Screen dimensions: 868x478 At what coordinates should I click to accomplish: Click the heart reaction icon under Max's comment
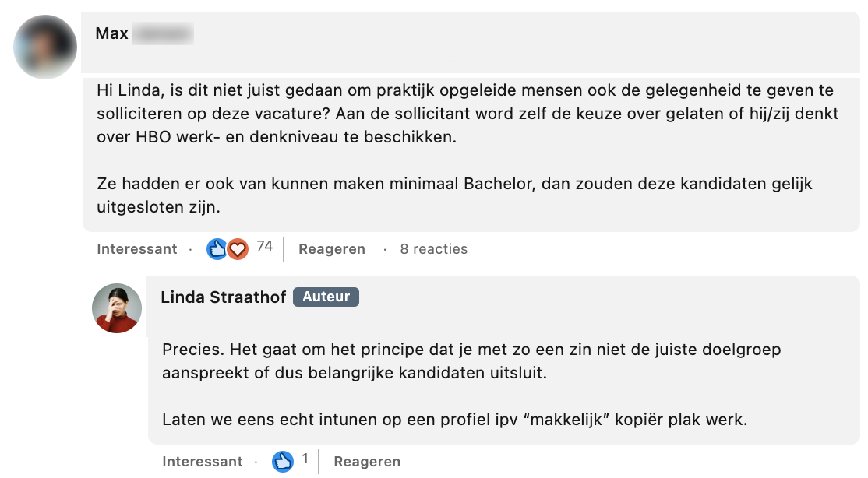pyautogui.click(x=238, y=249)
